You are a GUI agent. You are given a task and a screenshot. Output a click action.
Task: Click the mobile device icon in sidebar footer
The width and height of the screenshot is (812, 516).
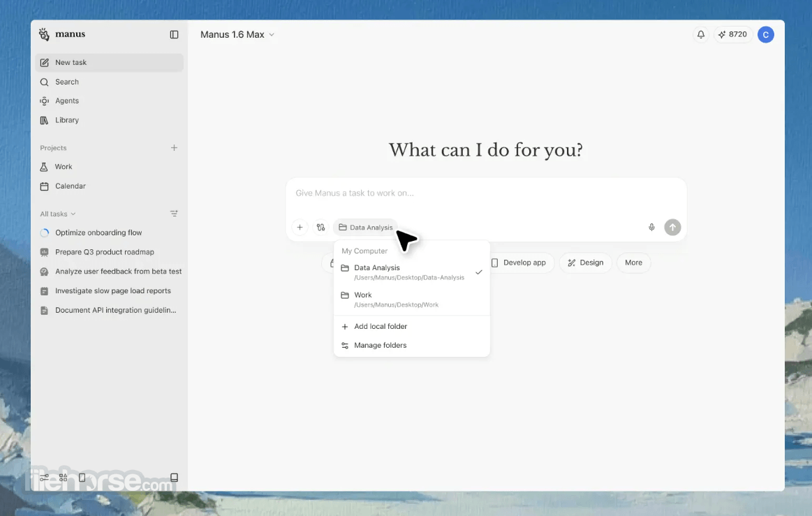pos(82,477)
